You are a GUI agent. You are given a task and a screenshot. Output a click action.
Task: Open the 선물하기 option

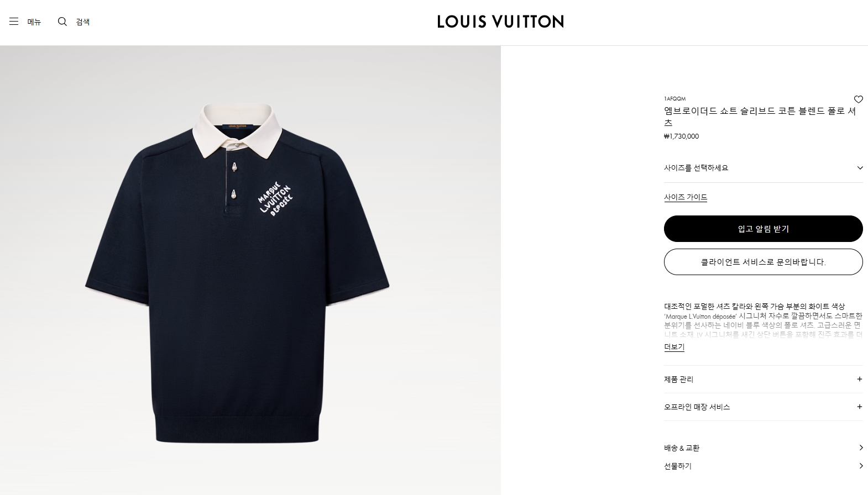(763, 466)
